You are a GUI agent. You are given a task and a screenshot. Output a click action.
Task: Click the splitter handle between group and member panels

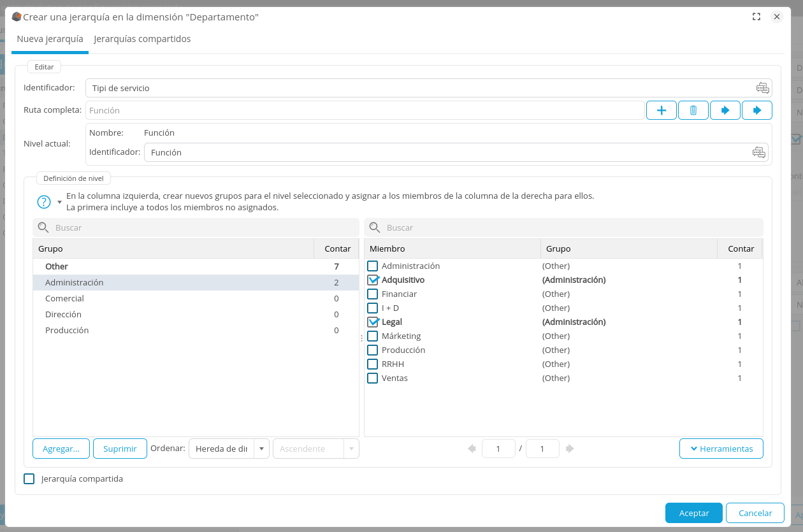click(361, 338)
